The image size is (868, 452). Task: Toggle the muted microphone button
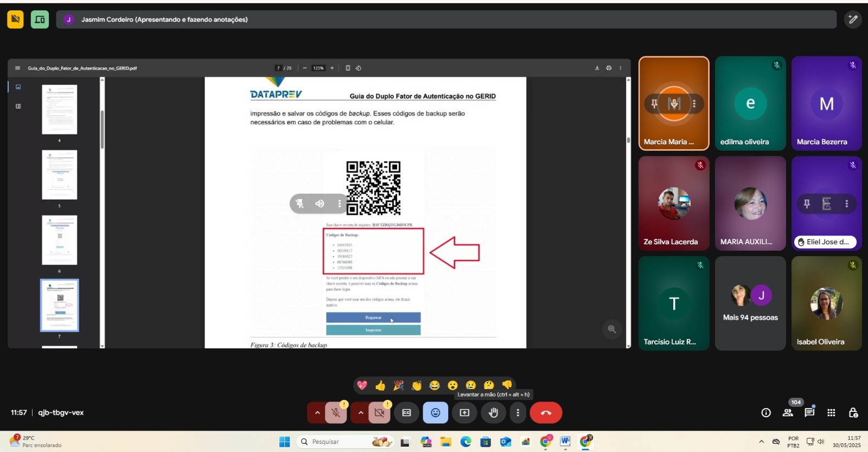coord(336,413)
